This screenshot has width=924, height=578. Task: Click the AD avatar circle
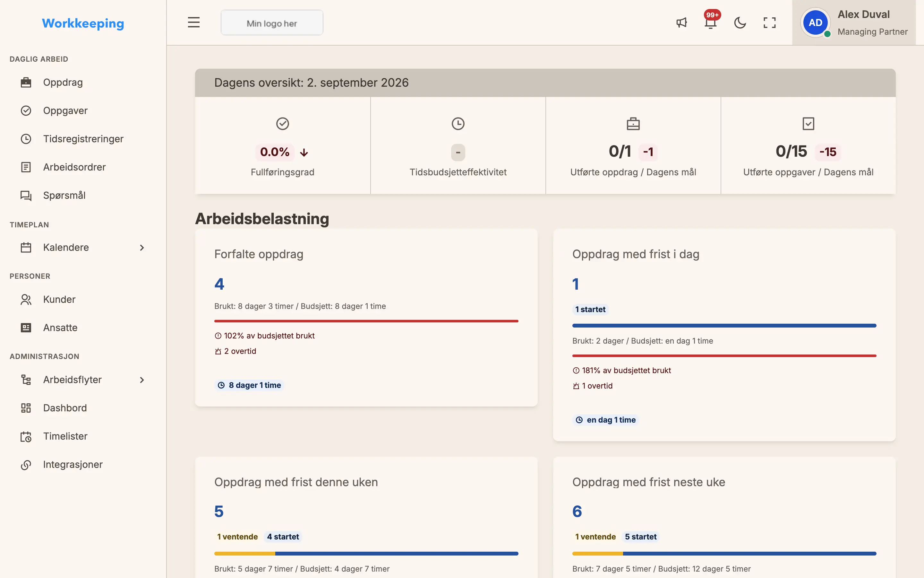tap(815, 22)
